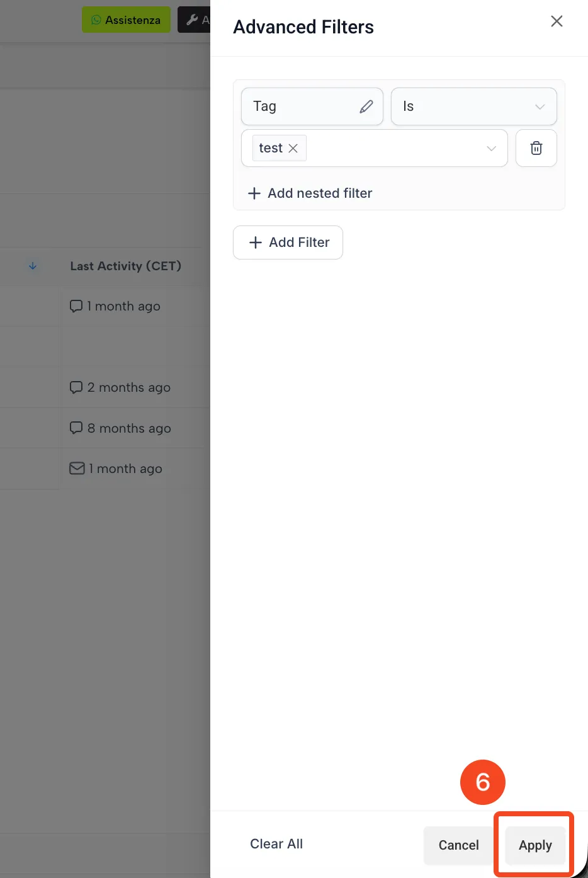The width and height of the screenshot is (588, 878).
Task: Cancel the filter changes
Action: [459, 845]
